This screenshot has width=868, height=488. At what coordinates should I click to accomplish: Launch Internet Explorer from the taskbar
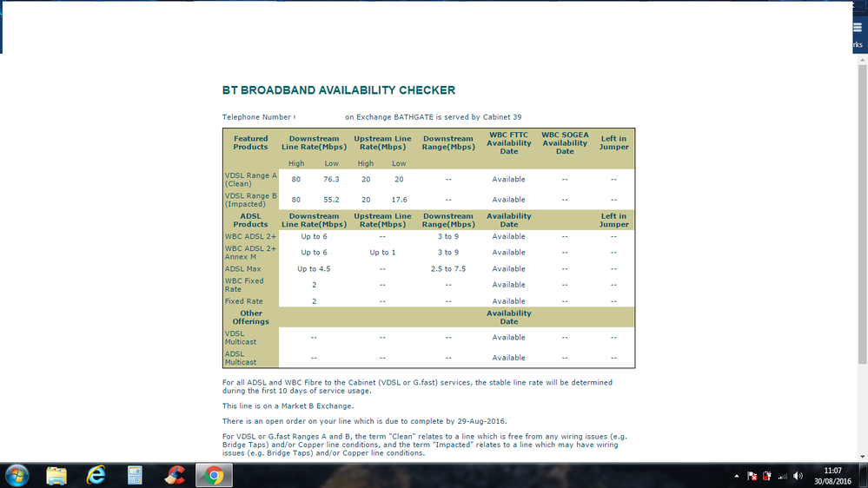point(96,476)
